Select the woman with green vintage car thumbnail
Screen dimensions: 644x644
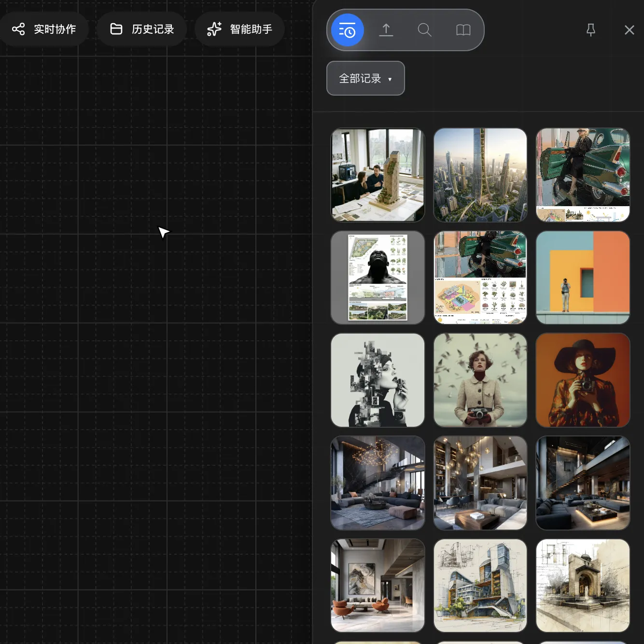coord(583,175)
